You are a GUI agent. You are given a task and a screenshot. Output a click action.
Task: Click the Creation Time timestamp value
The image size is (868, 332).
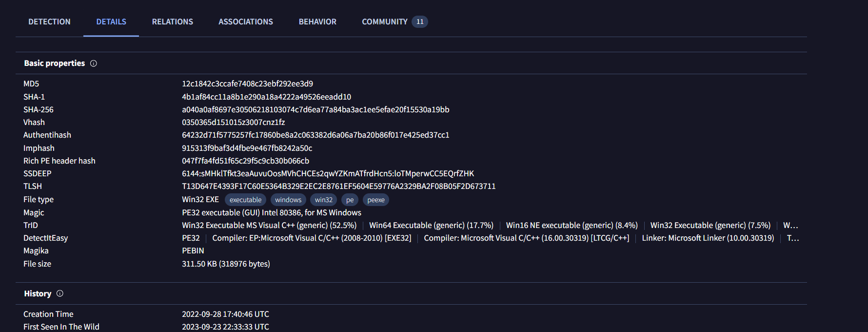[225, 314]
